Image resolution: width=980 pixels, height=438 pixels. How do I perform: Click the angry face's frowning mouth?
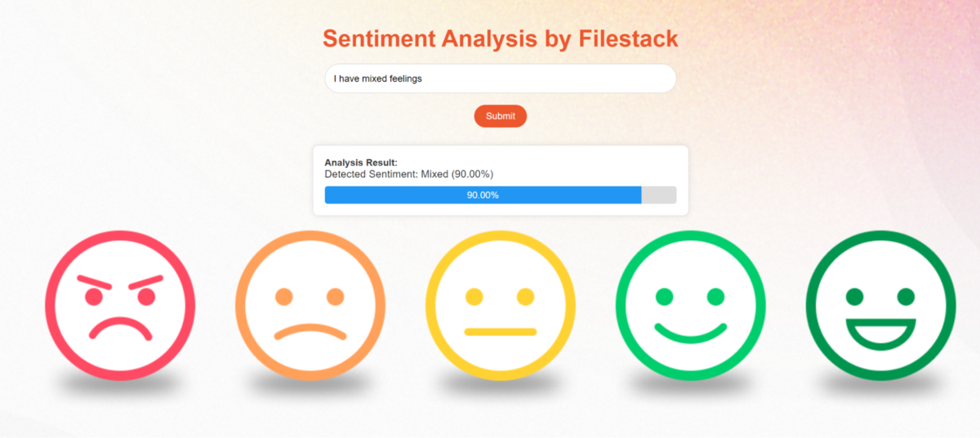click(120, 328)
